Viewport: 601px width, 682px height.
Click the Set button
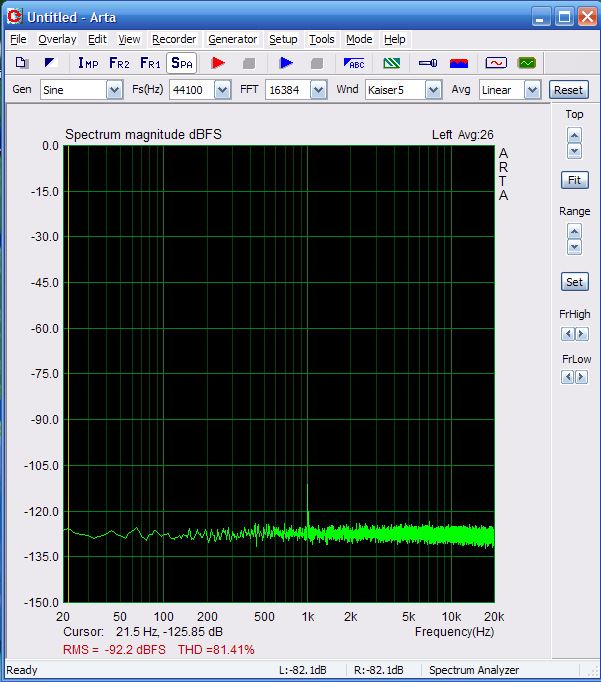point(574,282)
